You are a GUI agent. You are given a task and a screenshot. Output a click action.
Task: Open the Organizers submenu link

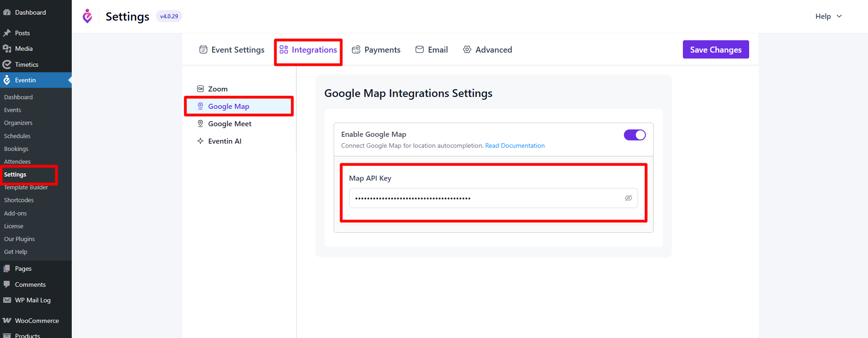(18, 123)
